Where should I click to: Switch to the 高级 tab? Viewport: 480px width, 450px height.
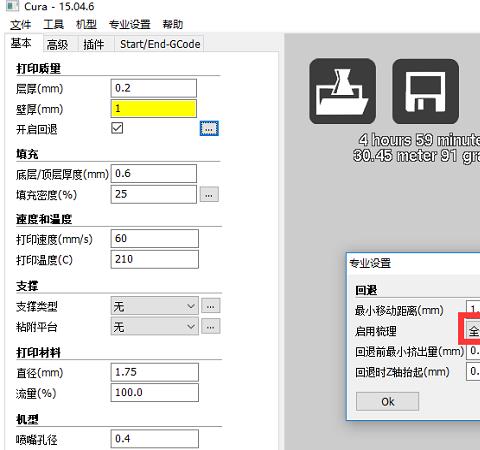[x=57, y=44]
